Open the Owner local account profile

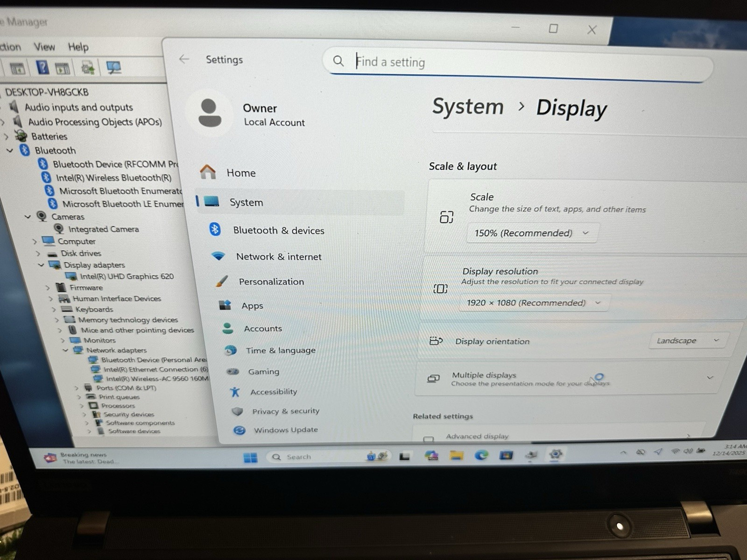(247, 114)
